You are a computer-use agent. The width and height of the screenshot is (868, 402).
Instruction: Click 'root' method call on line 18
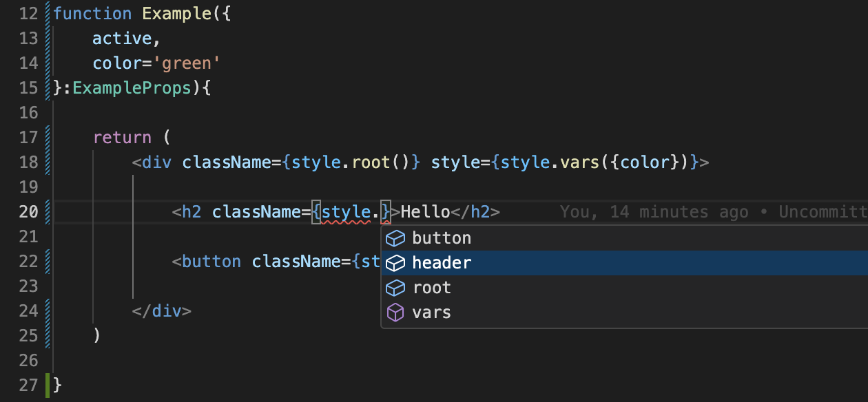[x=371, y=162]
